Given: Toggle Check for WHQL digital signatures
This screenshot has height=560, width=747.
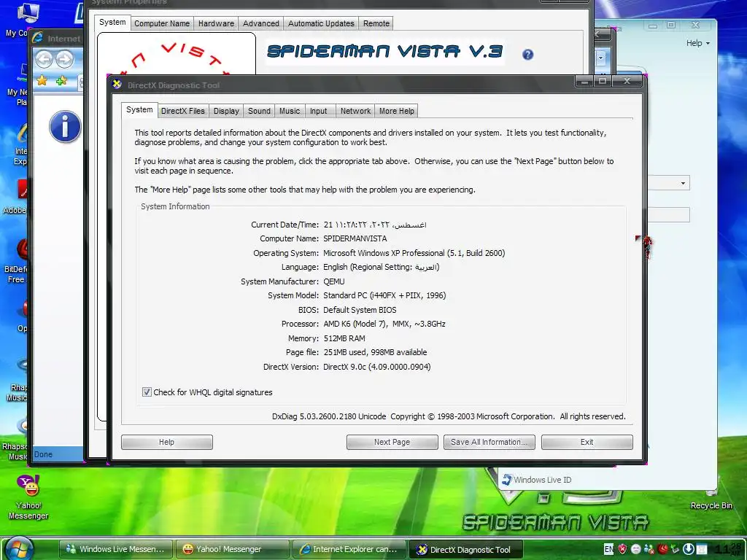Looking at the screenshot, I should click(147, 392).
